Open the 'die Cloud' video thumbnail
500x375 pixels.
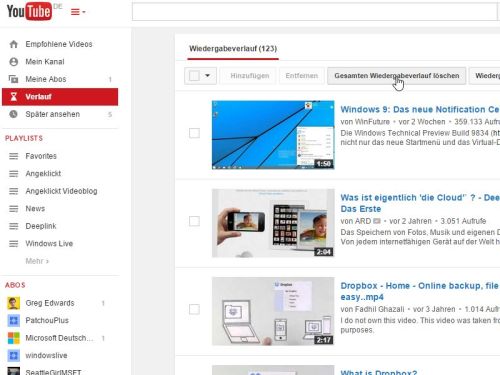click(x=273, y=223)
